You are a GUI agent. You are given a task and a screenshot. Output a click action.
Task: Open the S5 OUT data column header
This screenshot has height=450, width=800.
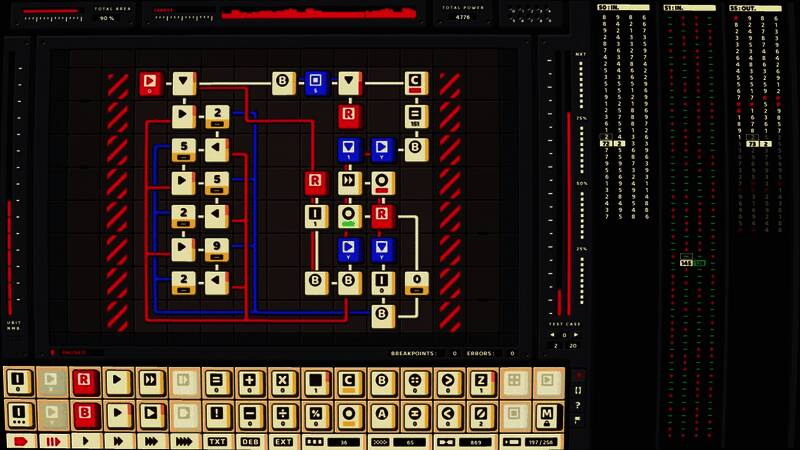(755, 8)
